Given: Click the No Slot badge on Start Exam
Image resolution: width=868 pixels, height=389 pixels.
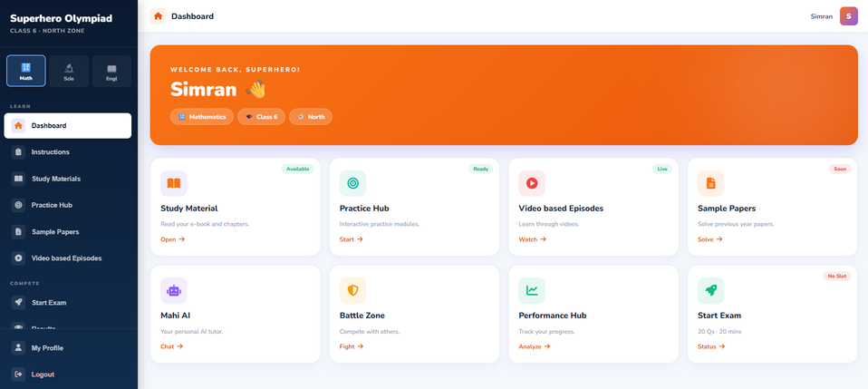Looking at the screenshot, I should pos(837,276).
